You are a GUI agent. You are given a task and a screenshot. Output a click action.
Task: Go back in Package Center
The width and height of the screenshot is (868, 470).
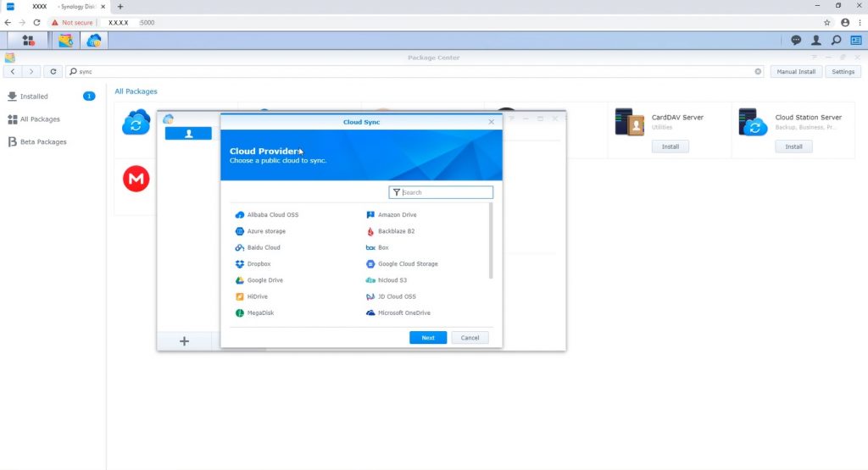coord(12,71)
